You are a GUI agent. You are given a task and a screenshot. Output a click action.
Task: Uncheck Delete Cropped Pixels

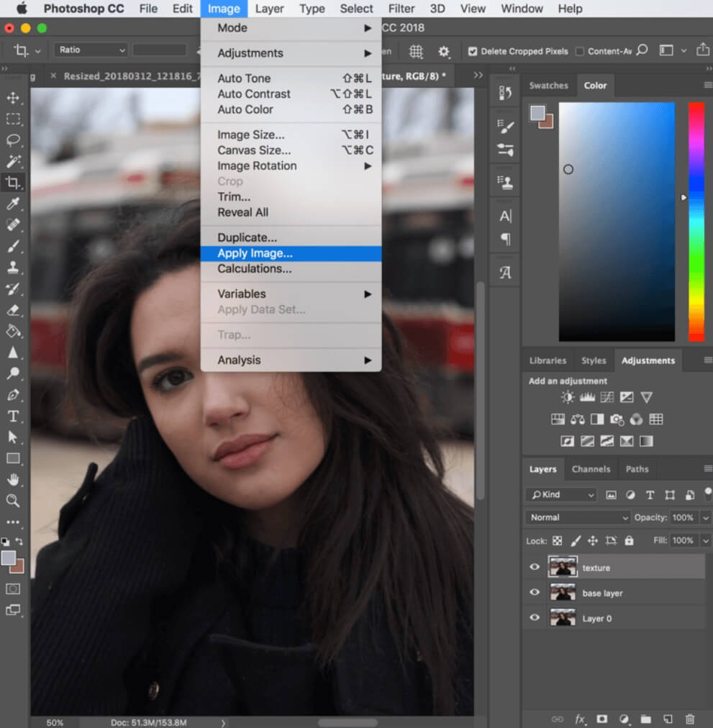click(x=473, y=51)
